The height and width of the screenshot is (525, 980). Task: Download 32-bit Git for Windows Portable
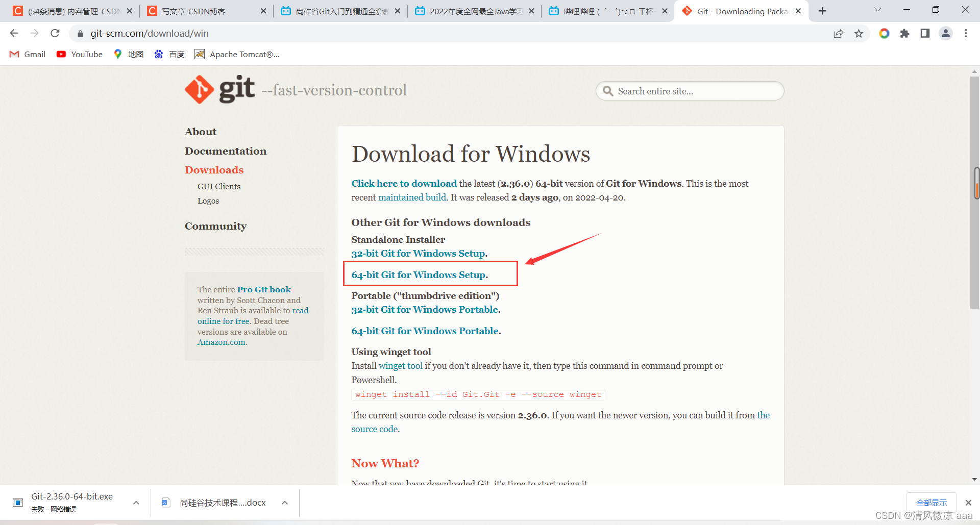point(426,310)
